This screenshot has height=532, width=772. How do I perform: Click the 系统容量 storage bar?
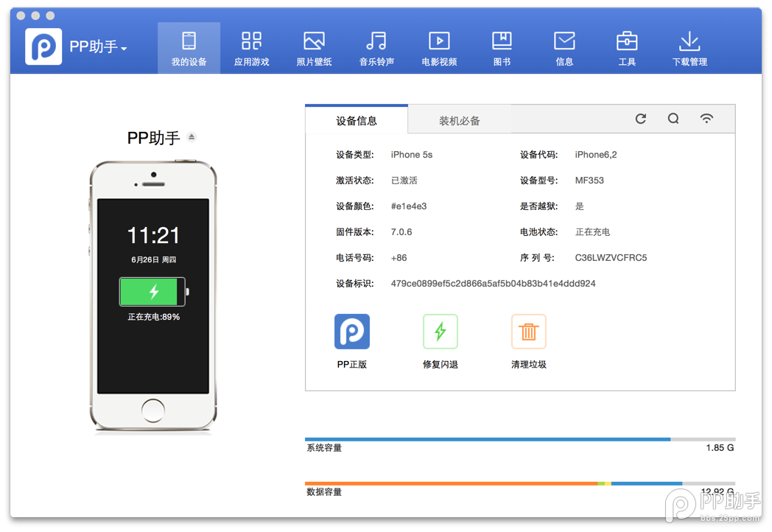pyautogui.click(x=520, y=439)
